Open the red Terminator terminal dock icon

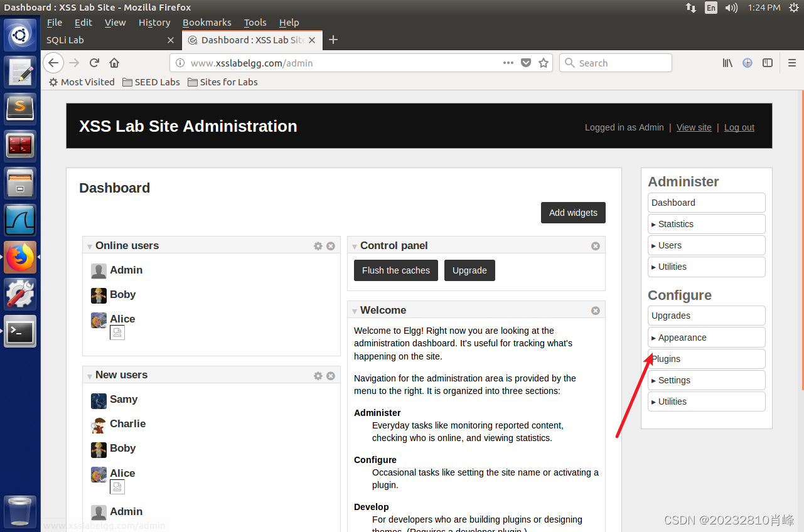click(x=20, y=146)
